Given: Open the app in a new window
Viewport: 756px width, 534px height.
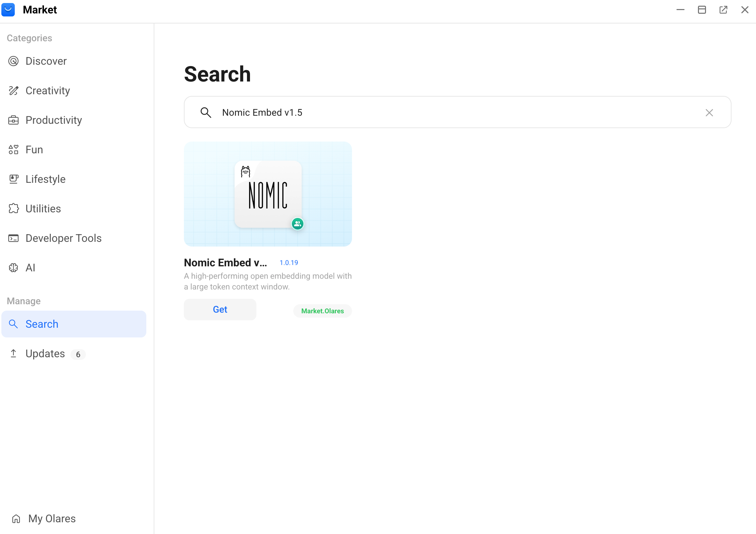Looking at the screenshot, I should click(x=723, y=10).
